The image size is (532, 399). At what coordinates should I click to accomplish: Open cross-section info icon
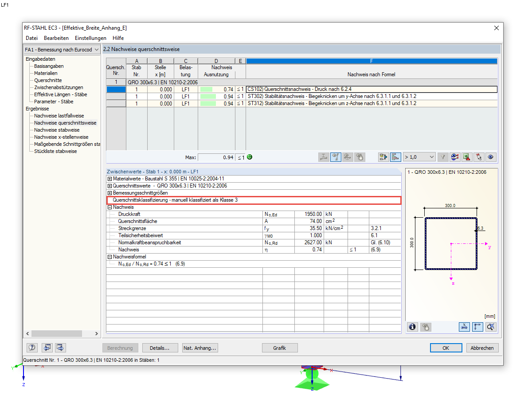tap(413, 327)
